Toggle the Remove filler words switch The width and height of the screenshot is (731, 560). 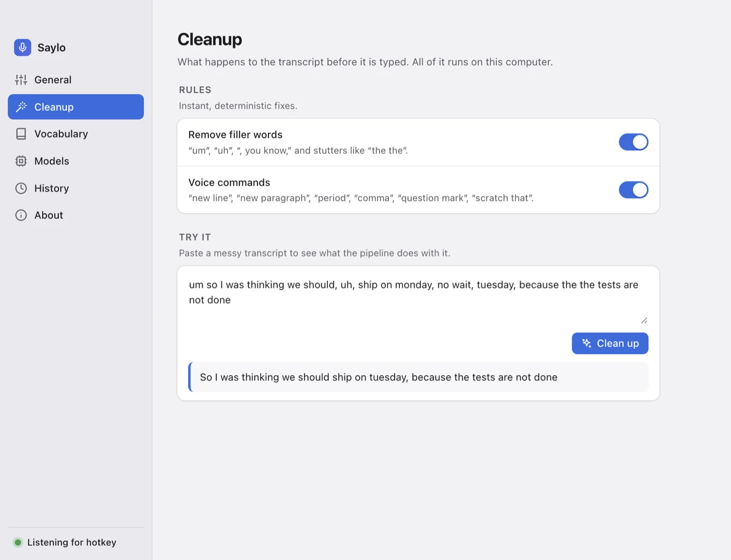[633, 142]
